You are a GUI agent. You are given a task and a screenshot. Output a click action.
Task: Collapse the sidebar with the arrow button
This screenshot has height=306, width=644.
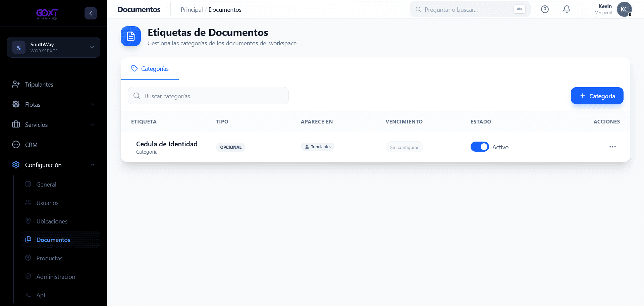pyautogui.click(x=91, y=13)
